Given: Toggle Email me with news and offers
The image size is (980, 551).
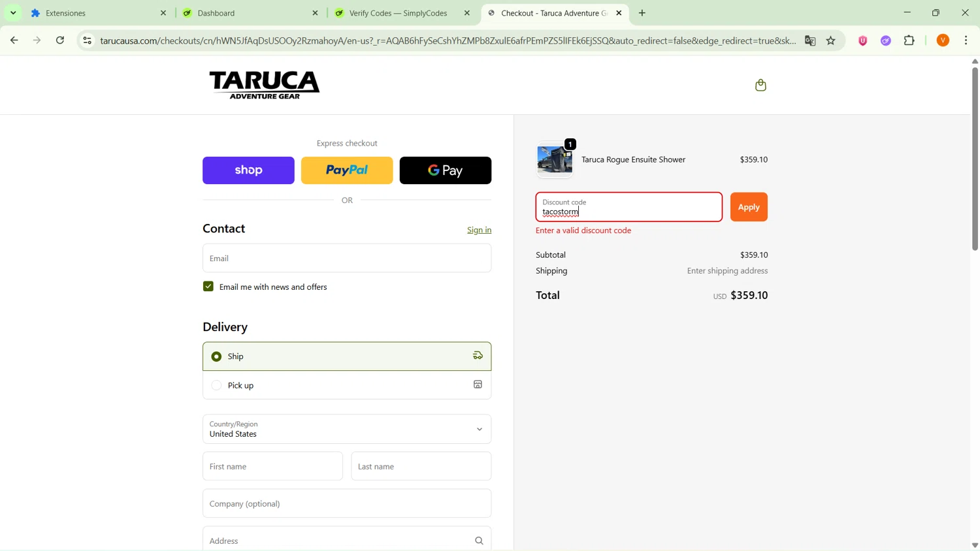Looking at the screenshot, I should pos(208,287).
